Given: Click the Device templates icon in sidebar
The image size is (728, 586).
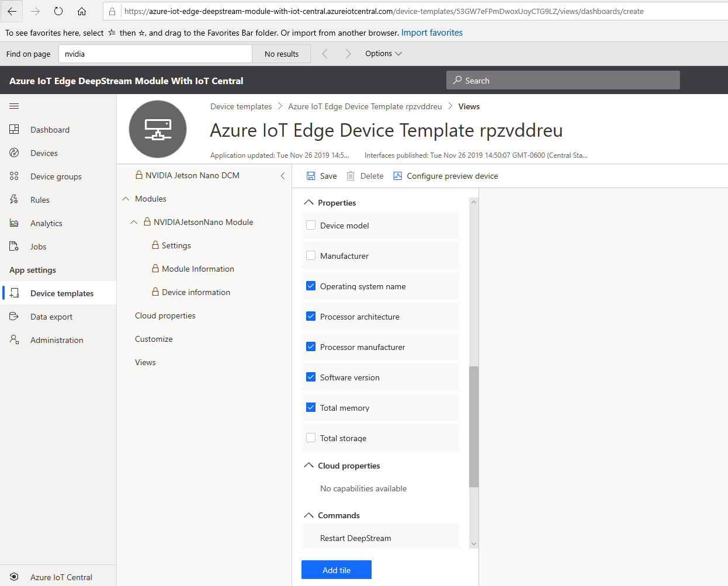Looking at the screenshot, I should (14, 293).
